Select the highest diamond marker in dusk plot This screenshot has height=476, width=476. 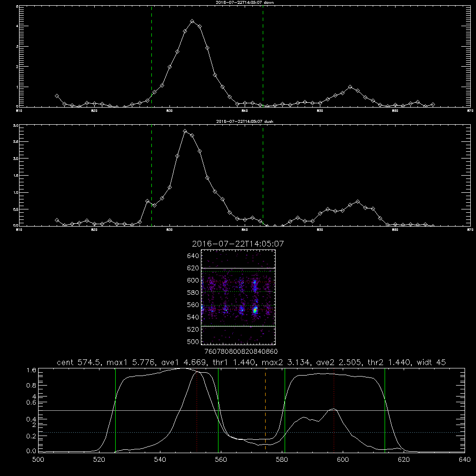click(x=185, y=131)
